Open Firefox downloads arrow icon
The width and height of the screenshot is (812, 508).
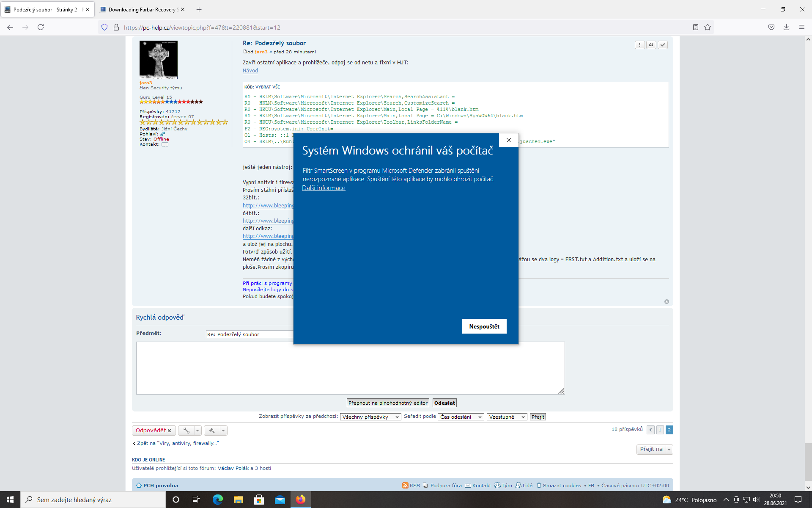pos(786,27)
